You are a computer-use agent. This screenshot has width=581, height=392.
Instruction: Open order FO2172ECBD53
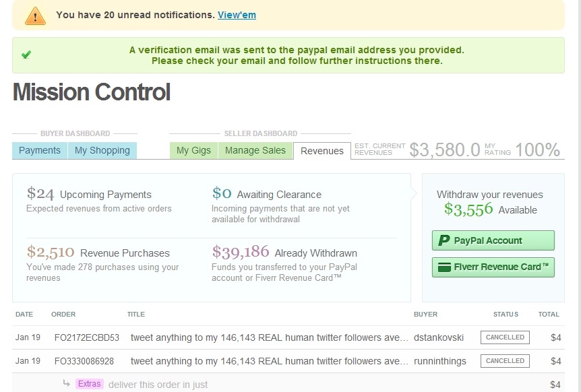87,337
